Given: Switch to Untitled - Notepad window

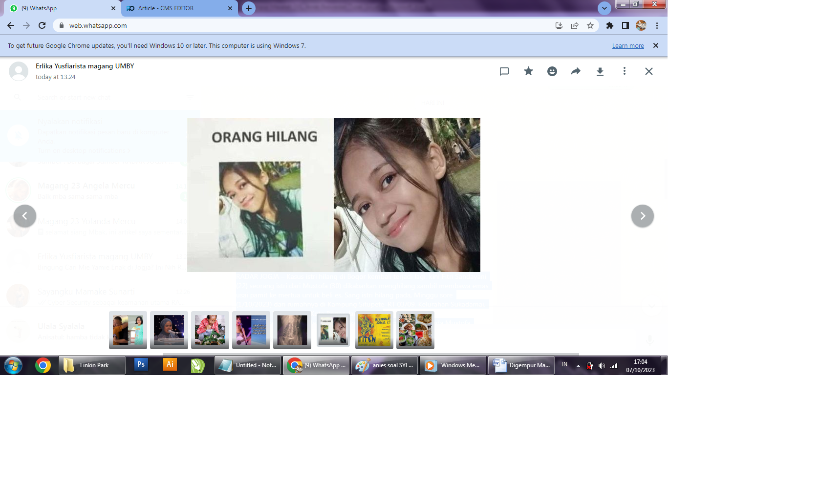Looking at the screenshot, I should point(248,365).
